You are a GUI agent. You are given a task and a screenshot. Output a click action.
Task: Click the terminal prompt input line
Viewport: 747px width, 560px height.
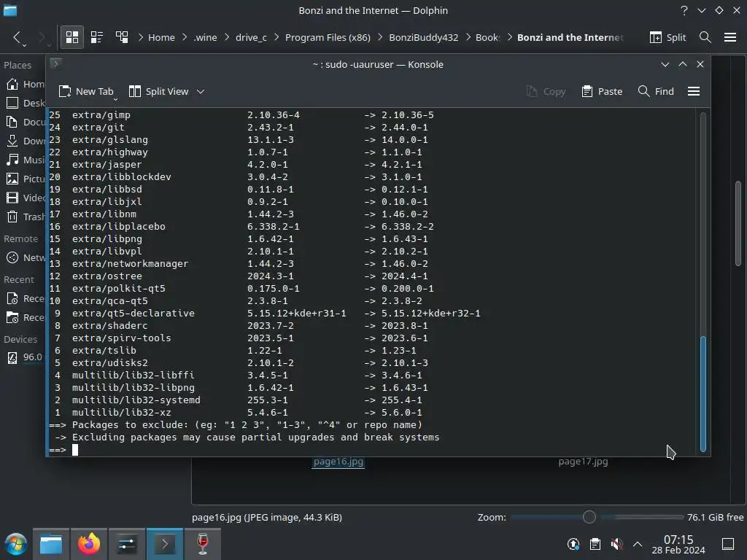(x=371, y=450)
